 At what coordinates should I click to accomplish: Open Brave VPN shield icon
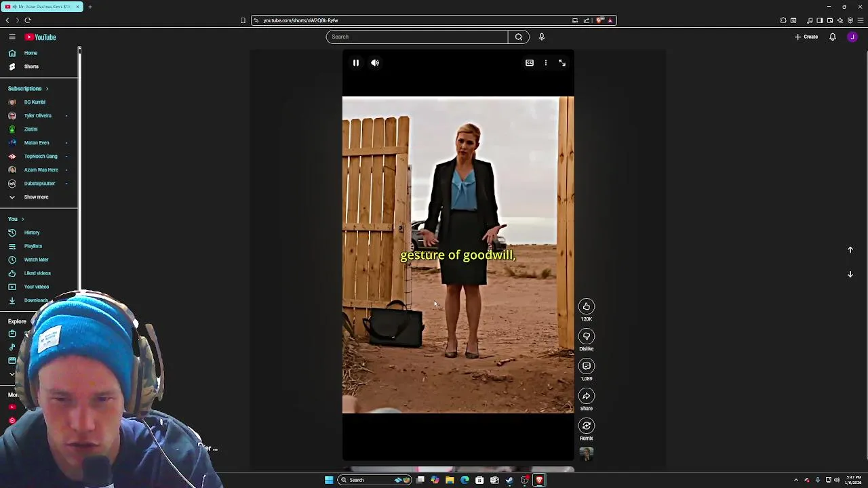[850, 20]
